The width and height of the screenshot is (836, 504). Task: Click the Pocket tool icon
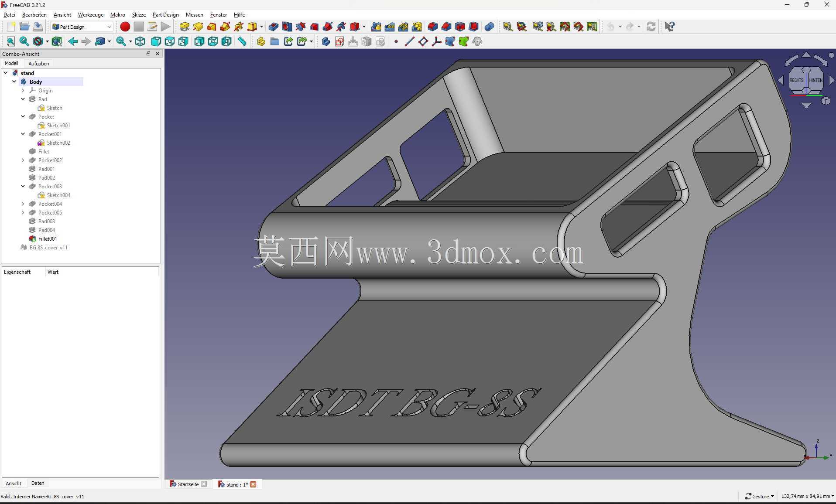(x=274, y=27)
